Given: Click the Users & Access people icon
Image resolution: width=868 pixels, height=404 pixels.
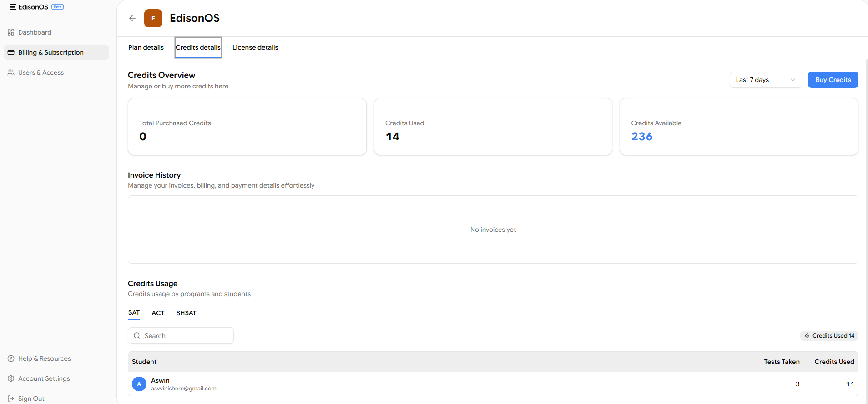Looking at the screenshot, I should click(11, 72).
